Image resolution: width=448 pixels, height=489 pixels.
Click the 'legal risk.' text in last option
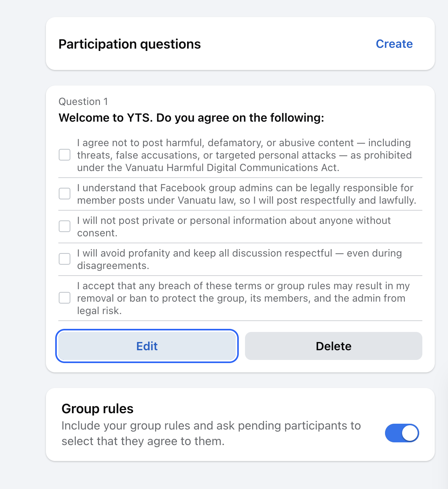(x=99, y=311)
